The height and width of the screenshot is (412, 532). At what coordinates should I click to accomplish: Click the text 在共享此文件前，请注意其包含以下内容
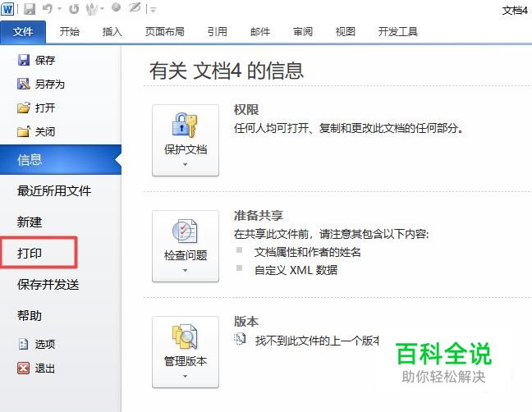[x=331, y=234]
